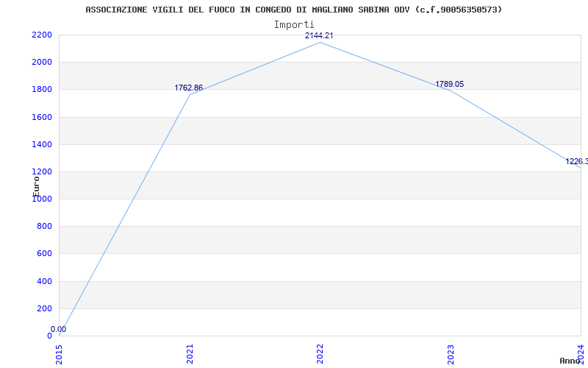Select the Importi subtitle text
Image resolution: width=588 pixels, height=368 pixels.
tap(293, 25)
